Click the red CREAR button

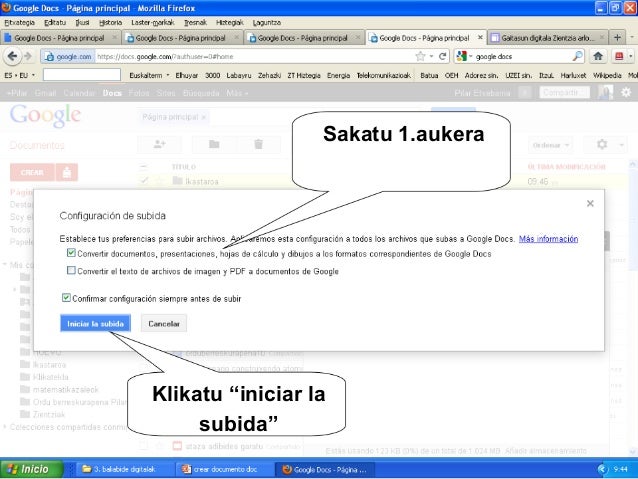pos(32,172)
